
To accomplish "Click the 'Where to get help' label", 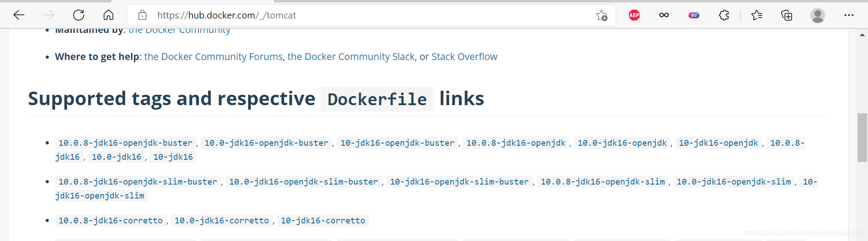I will pyautogui.click(x=97, y=57).
